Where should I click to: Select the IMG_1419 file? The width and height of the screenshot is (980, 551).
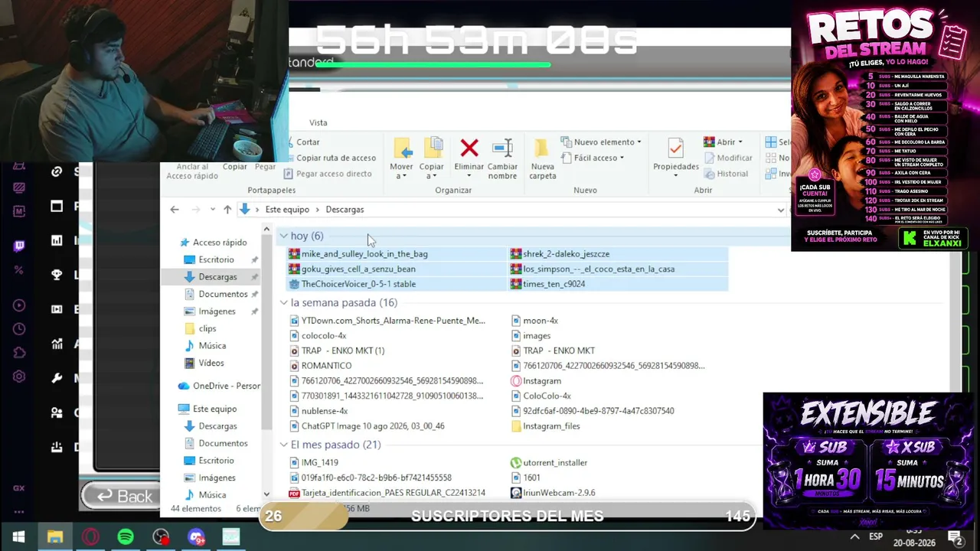click(x=314, y=463)
